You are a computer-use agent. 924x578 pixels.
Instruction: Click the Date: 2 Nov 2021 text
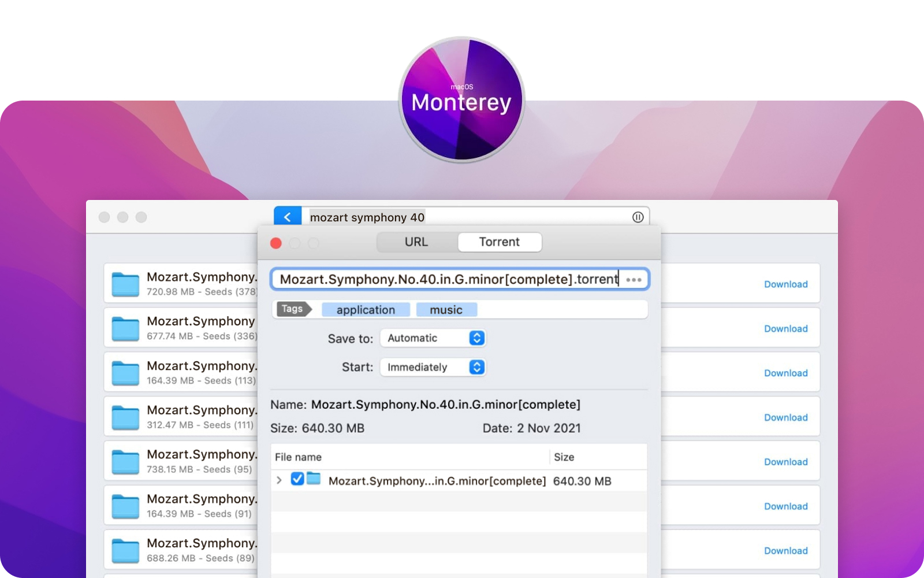(532, 428)
